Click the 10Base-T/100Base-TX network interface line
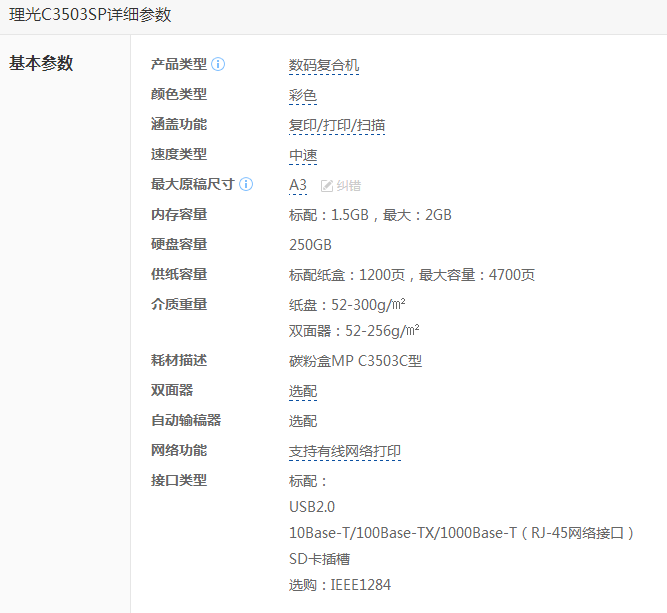 (x=461, y=533)
